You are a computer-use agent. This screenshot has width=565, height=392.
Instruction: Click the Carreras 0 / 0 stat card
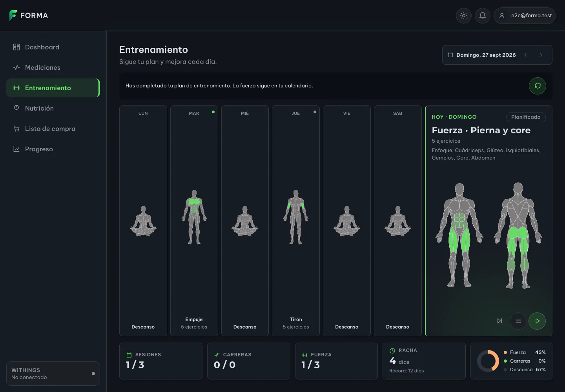coord(249,361)
